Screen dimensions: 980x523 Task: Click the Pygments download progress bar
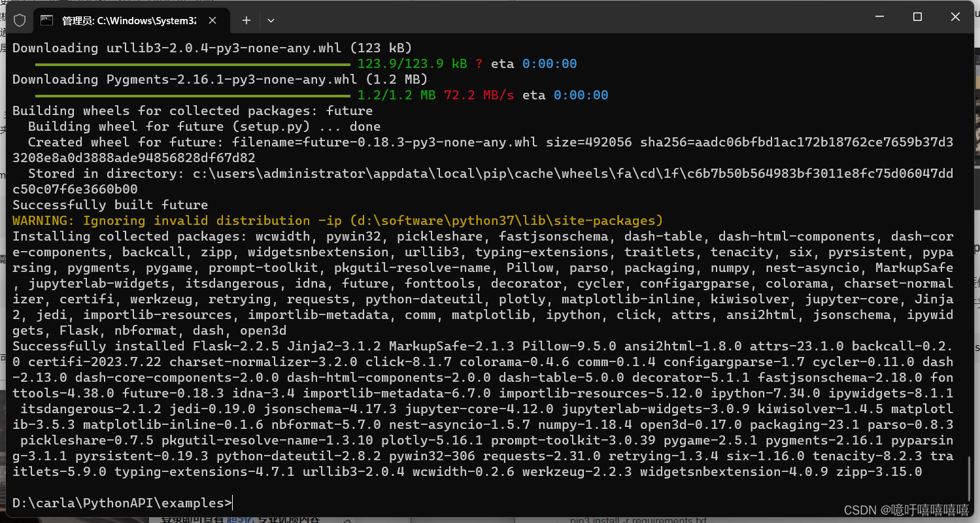[x=193, y=95]
